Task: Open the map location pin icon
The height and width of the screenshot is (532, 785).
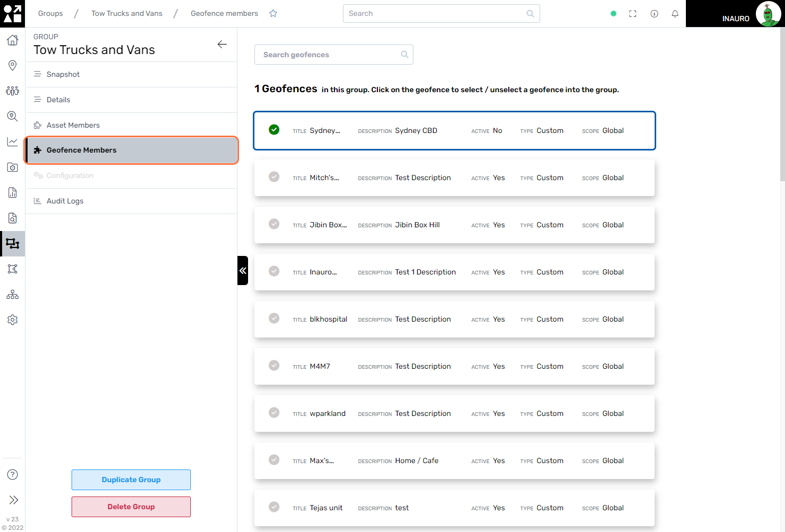Action: tap(12, 65)
